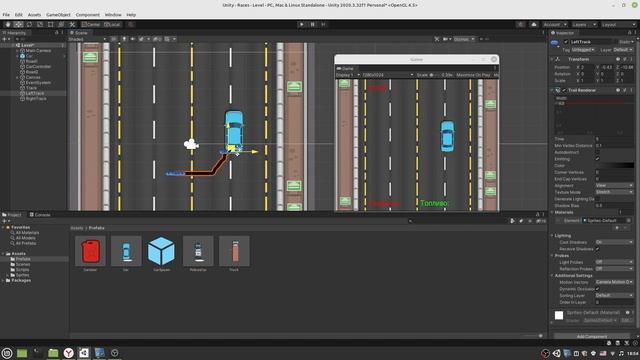
Task: Click the Add Component button
Action: 591,336
